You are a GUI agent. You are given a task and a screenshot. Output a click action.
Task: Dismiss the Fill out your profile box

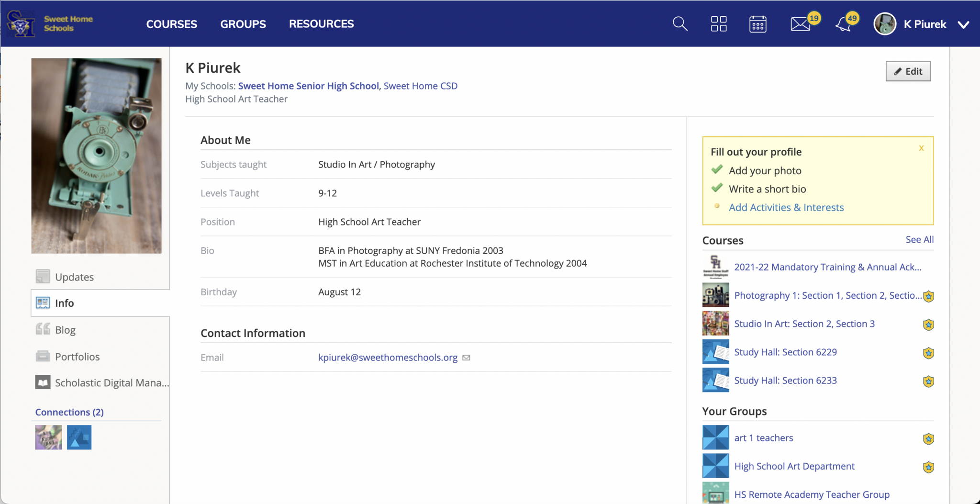coord(921,148)
